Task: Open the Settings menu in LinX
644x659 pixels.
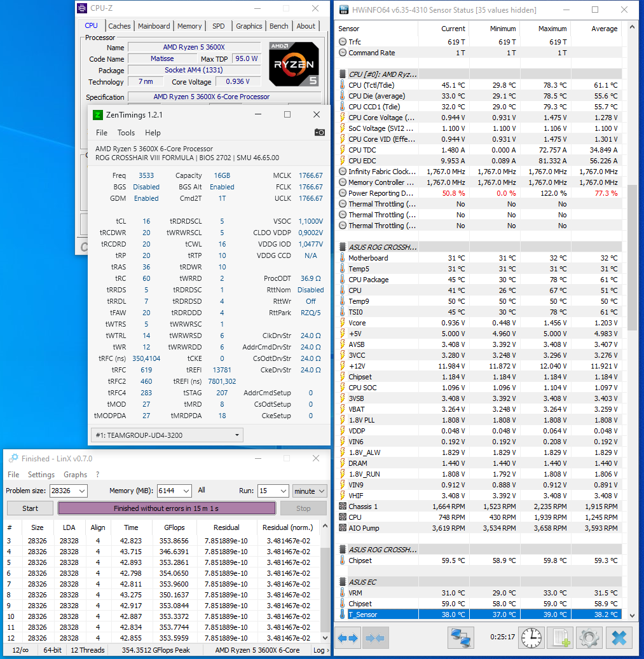Action: [41, 474]
